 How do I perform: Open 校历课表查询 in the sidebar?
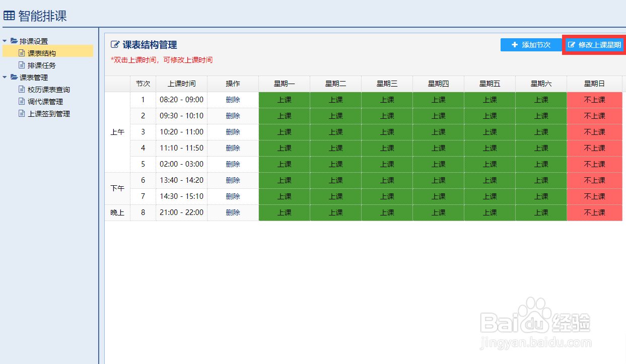tap(49, 90)
